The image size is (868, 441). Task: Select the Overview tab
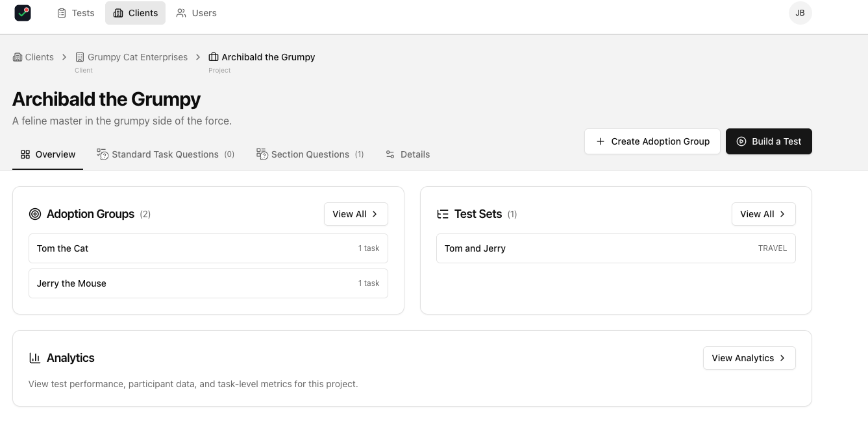(48, 154)
